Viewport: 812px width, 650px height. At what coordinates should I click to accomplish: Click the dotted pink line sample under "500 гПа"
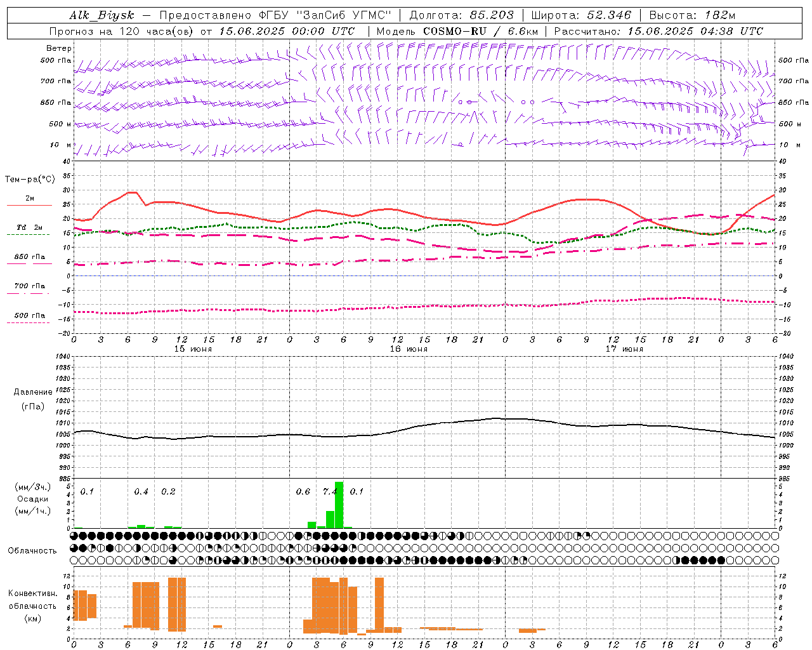28,322
